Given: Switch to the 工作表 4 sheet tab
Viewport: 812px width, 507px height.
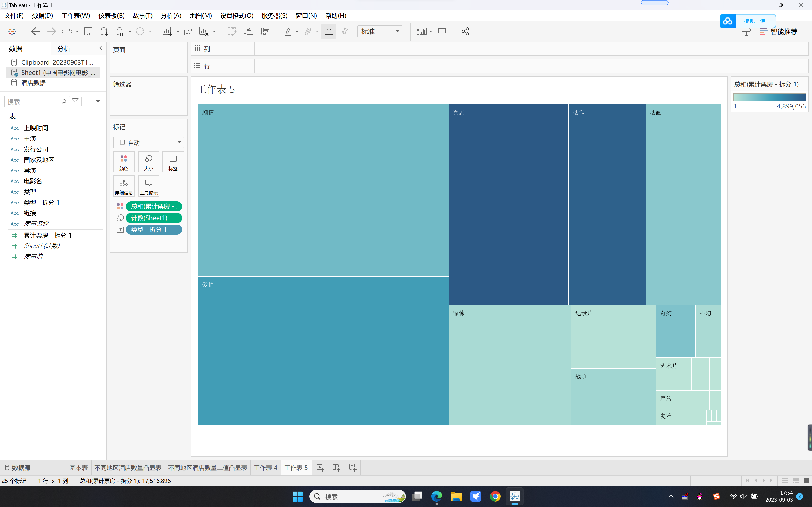Looking at the screenshot, I should tap(265, 468).
